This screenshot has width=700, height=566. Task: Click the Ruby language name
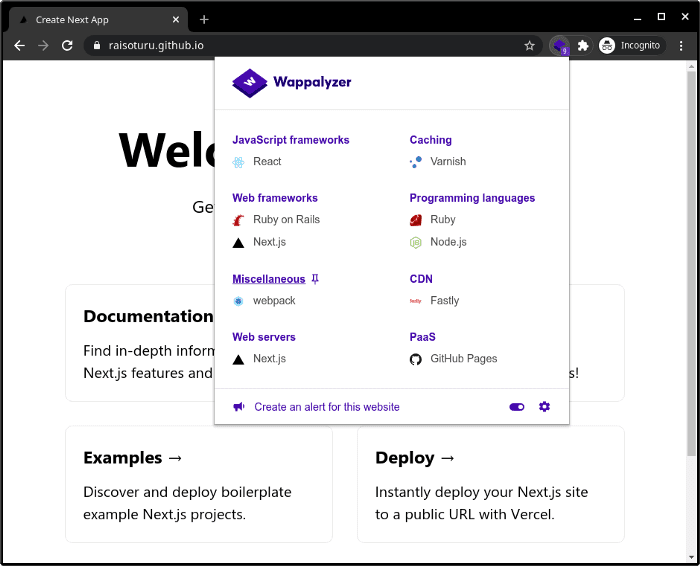[442, 220]
